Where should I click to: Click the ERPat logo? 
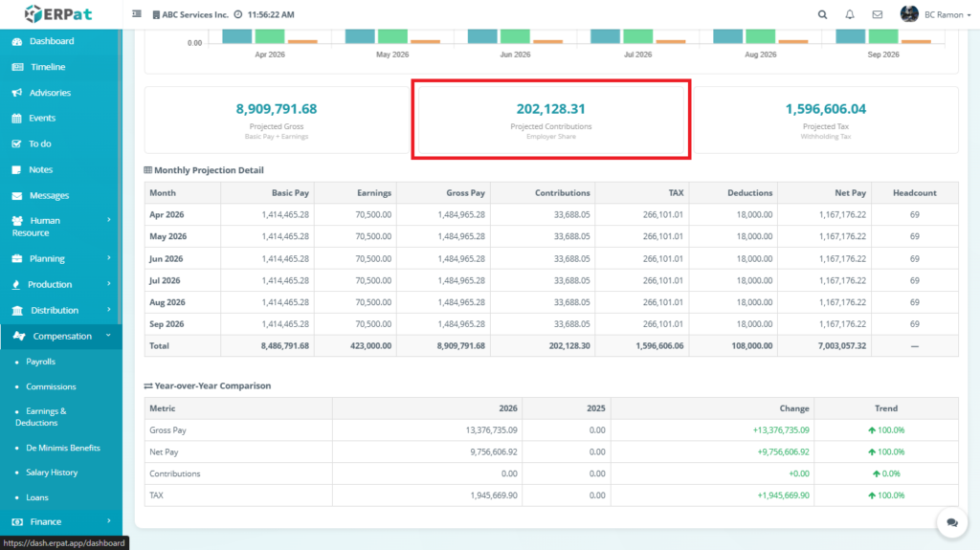coord(59,14)
